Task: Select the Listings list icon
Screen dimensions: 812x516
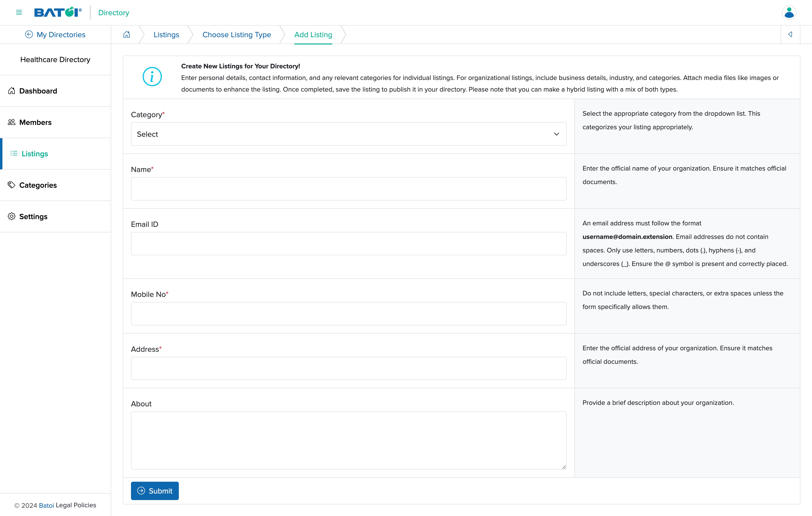Action: [x=14, y=153]
